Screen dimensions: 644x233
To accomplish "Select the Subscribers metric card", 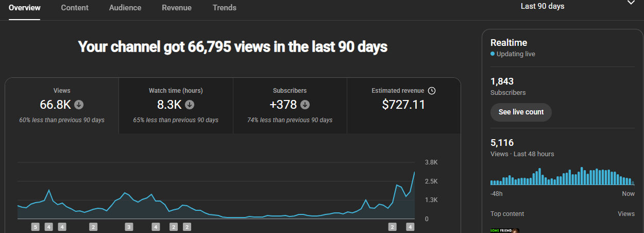I will [x=290, y=106].
